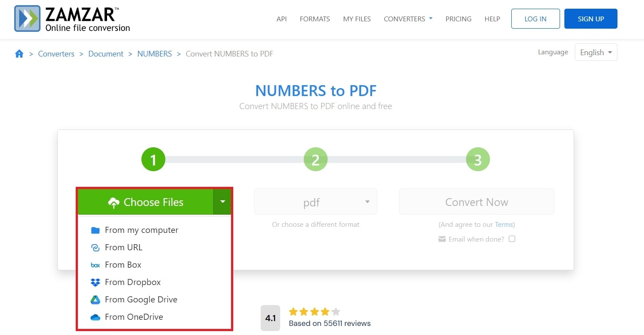
Task: Go to home via house icon
Action: coord(19,54)
